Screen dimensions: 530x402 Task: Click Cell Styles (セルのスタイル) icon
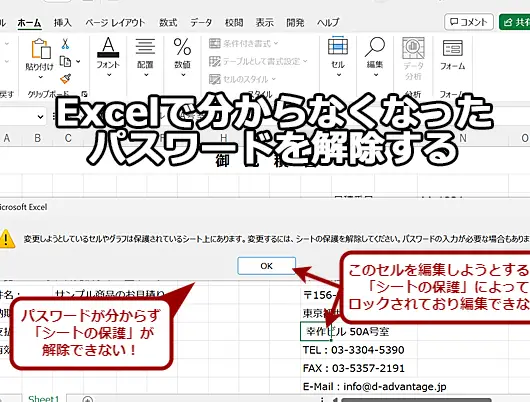[x=215, y=79]
